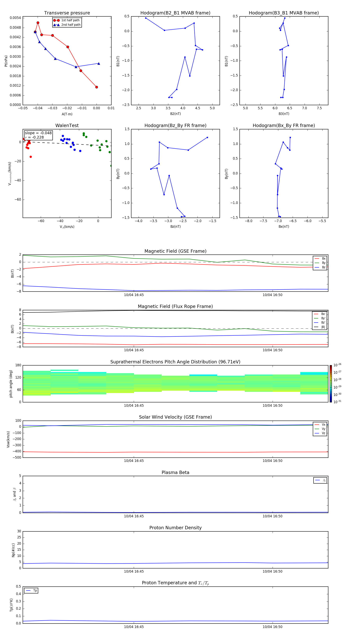
Task: Click the 'Bz(nT)' axis label
Action: point(175,227)
